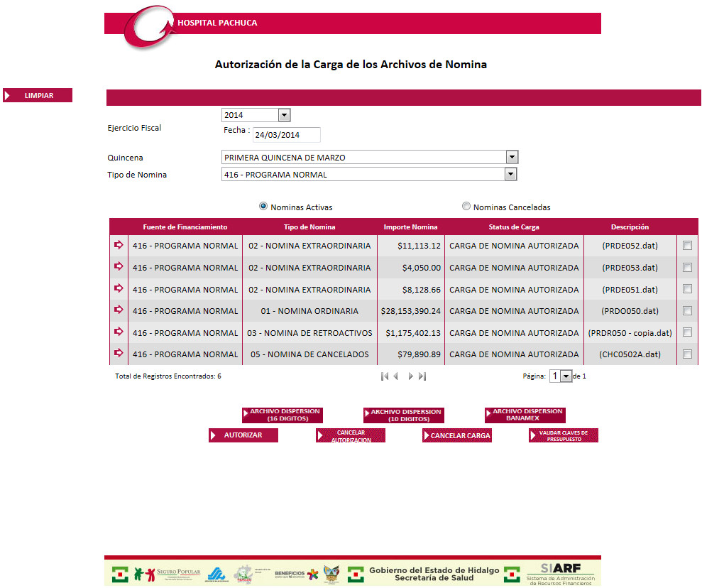This screenshot has width=702, height=588.
Task: Select the Nominas Canceladas radio button
Action: [x=466, y=207]
